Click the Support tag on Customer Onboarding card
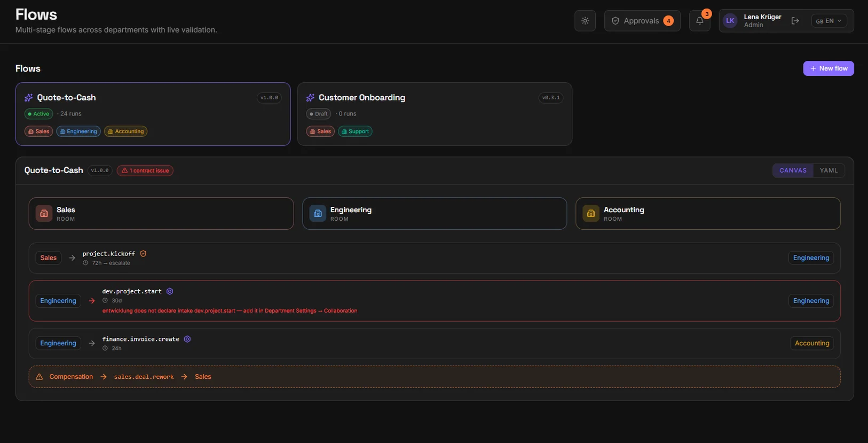Viewport: 868px width, 443px height. (x=355, y=131)
